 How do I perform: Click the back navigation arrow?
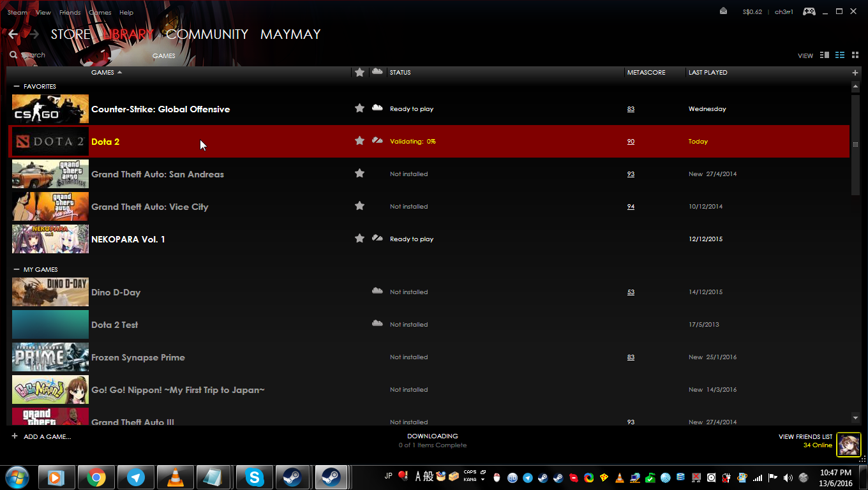[13, 34]
